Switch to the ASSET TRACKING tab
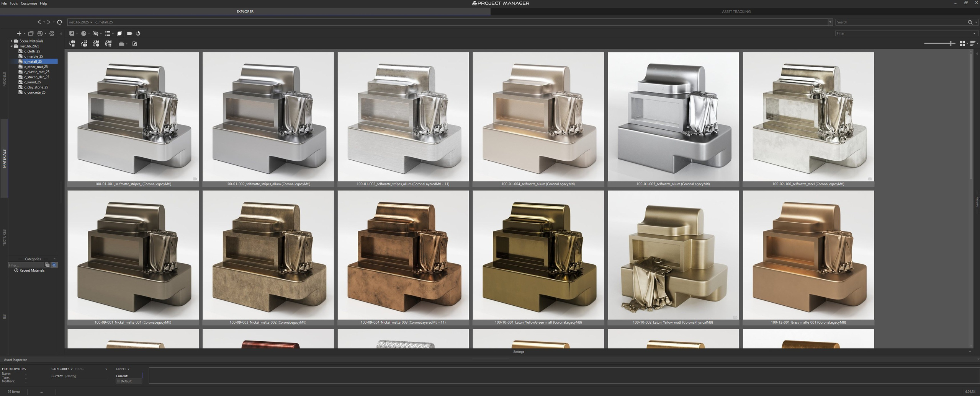980x396 pixels. tap(736, 12)
